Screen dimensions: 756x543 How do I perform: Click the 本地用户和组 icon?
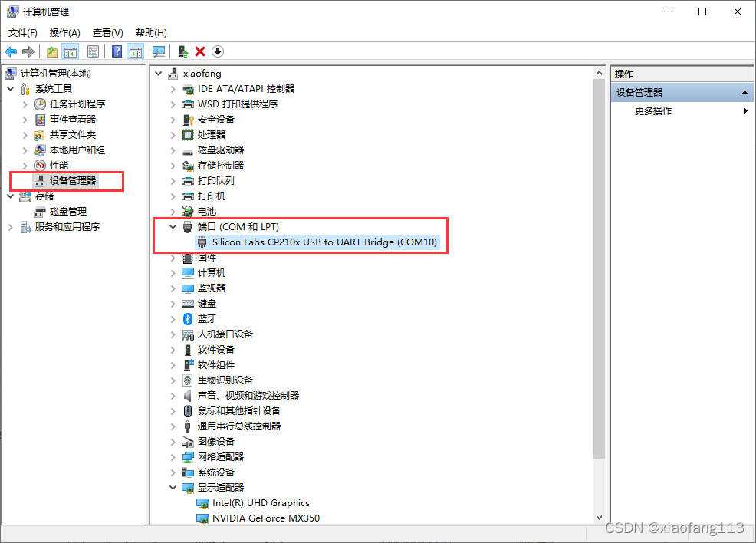[x=40, y=150]
